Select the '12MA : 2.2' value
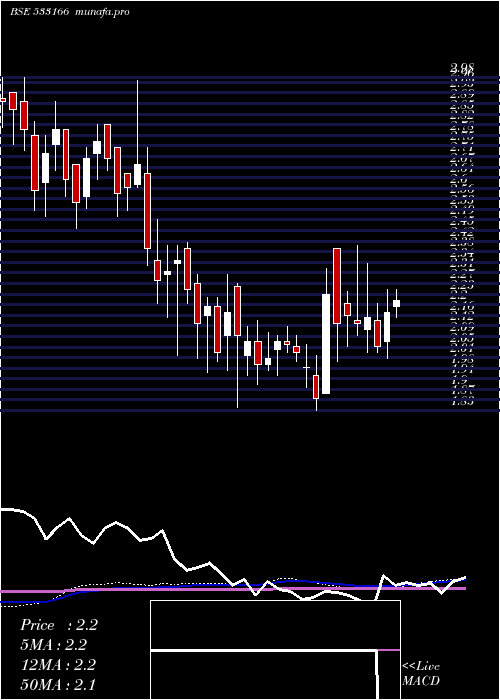500x700 pixels. tap(58, 665)
